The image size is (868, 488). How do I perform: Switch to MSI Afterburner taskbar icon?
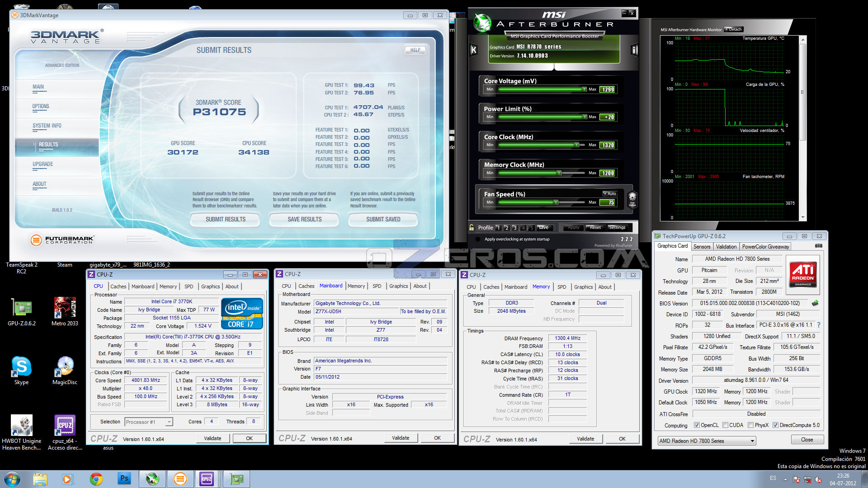(x=152, y=479)
